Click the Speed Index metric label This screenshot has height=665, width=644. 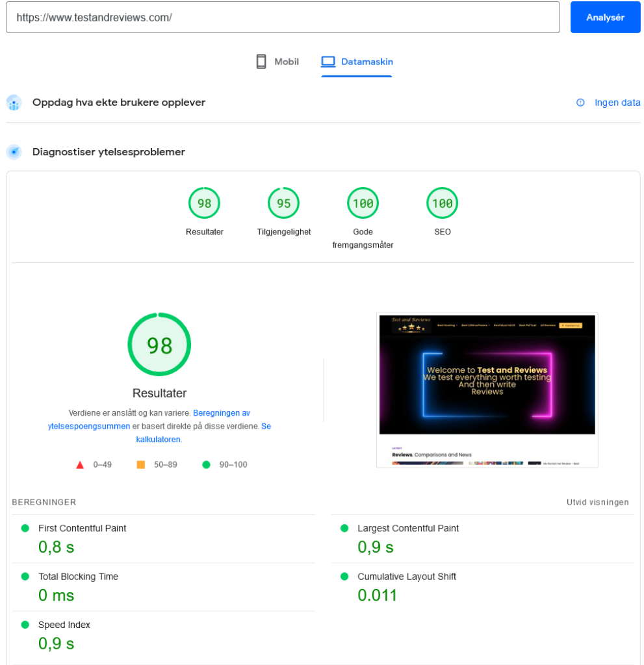coord(64,625)
